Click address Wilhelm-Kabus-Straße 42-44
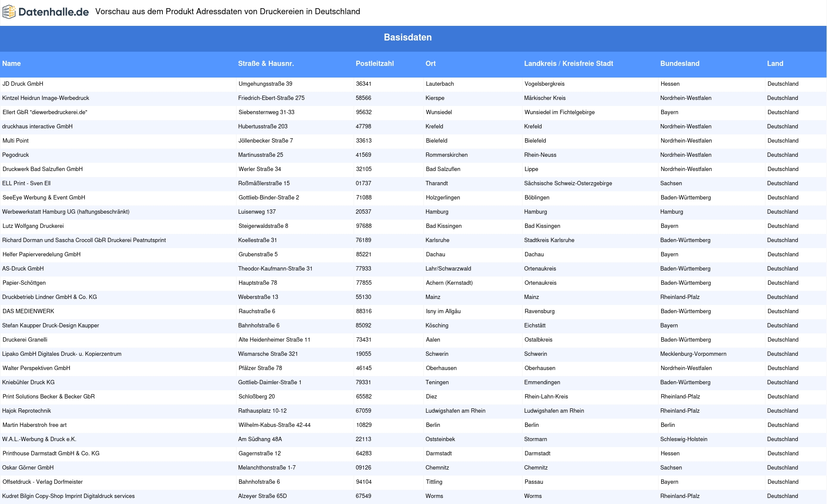Viewport: 827px width, 504px height. coord(274,425)
